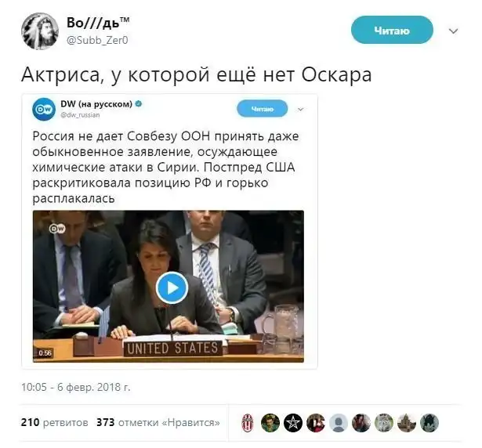This screenshot has height=448, width=482.
Task: Open the black star liker avatar
Action: [x=293, y=423]
